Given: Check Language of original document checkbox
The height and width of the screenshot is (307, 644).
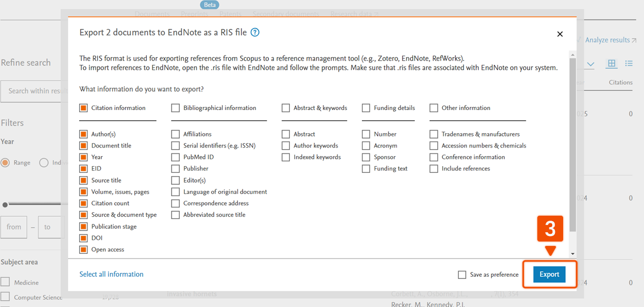Looking at the screenshot, I should pyautogui.click(x=175, y=191).
